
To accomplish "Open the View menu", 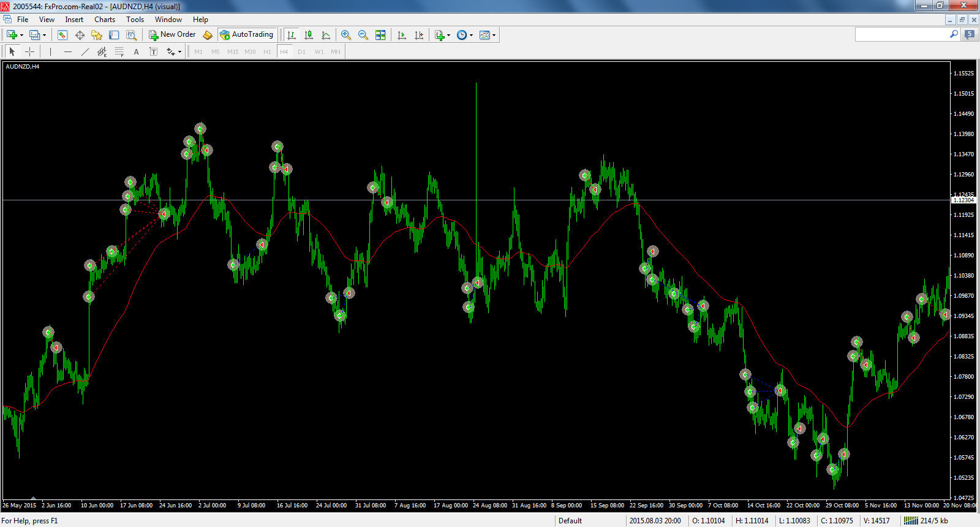I will pyautogui.click(x=47, y=20).
